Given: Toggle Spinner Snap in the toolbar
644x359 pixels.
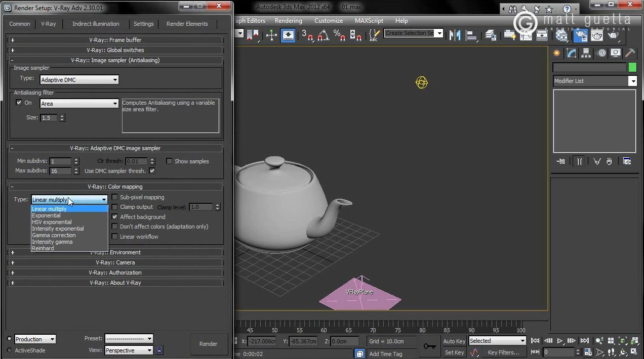Looking at the screenshot, I should [355, 35].
